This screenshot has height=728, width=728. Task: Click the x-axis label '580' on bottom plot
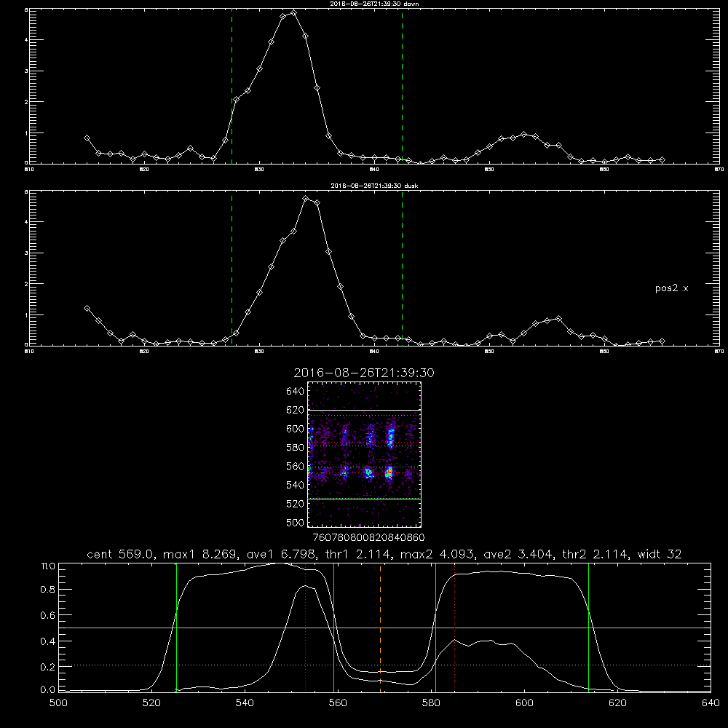tap(431, 703)
